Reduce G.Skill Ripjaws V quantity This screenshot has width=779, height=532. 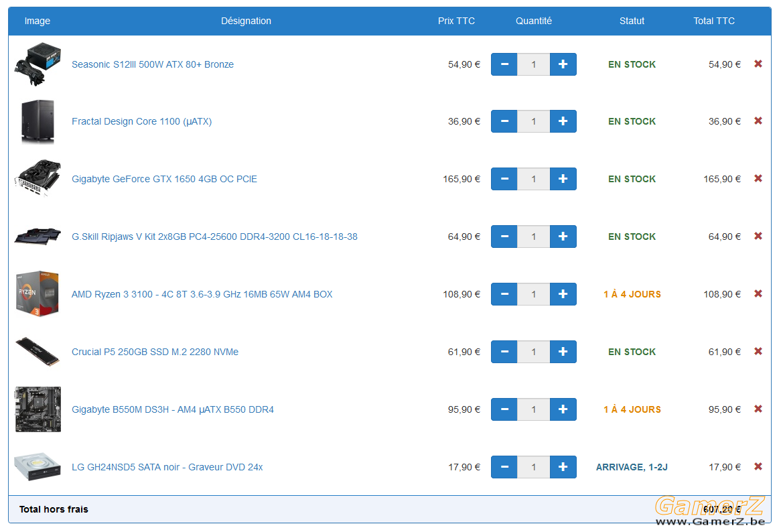pyautogui.click(x=504, y=237)
